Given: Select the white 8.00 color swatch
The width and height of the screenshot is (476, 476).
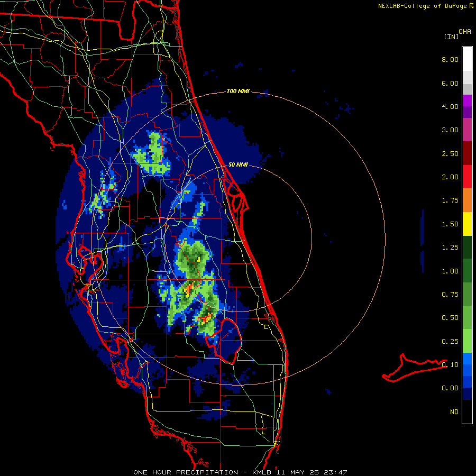Looking at the screenshot, I should 467,59.
